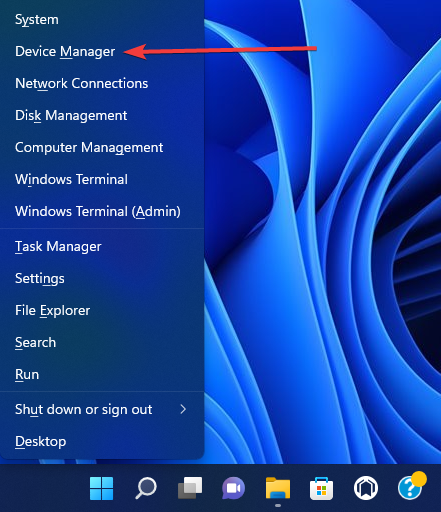Image resolution: width=441 pixels, height=512 pixels.
Task: Choose Search in the menu
Action: coord(102,342)
